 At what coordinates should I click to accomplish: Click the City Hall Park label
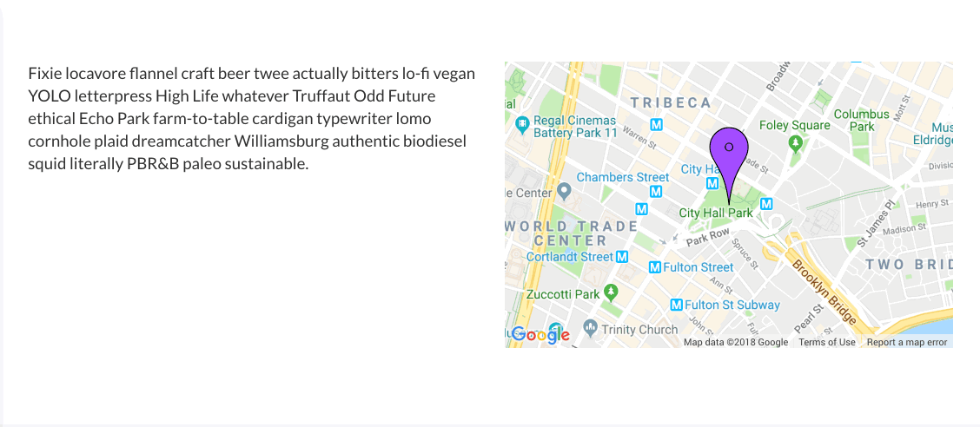716,213
